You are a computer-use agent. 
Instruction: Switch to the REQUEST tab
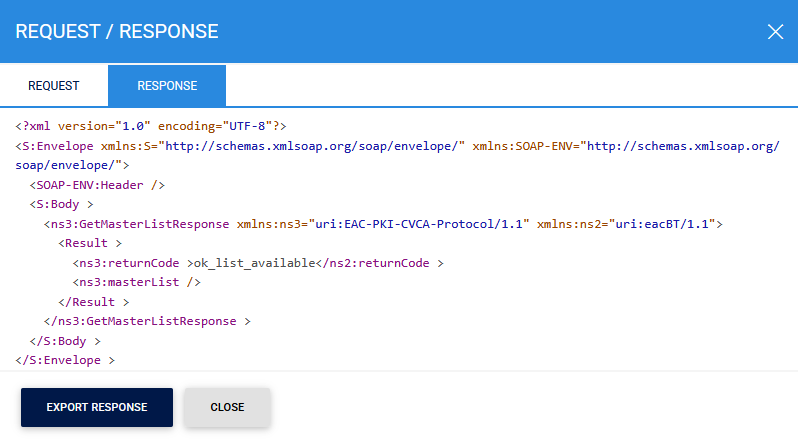pos(53,86)
